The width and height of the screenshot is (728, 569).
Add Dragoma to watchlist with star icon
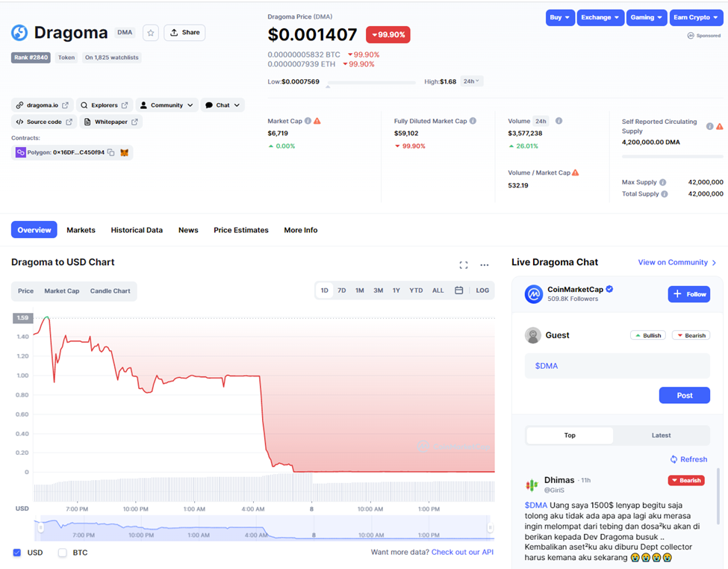[x=150, y=33]
